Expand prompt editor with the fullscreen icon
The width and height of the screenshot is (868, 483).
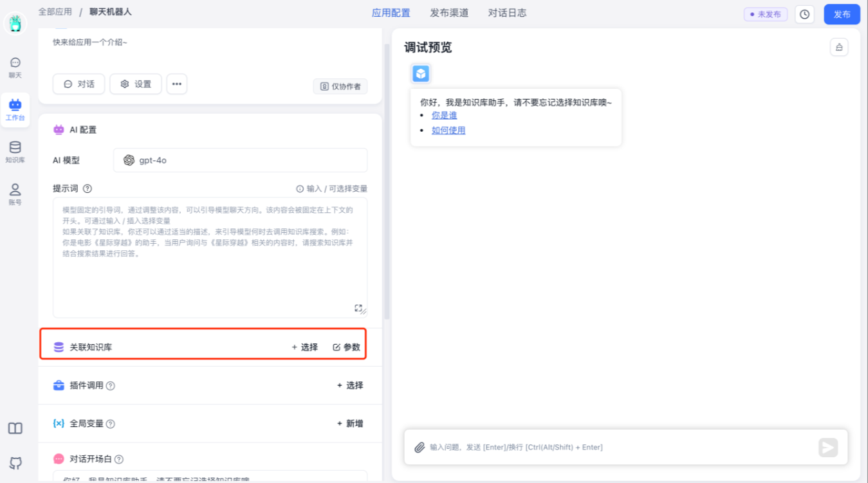[359, 308]
